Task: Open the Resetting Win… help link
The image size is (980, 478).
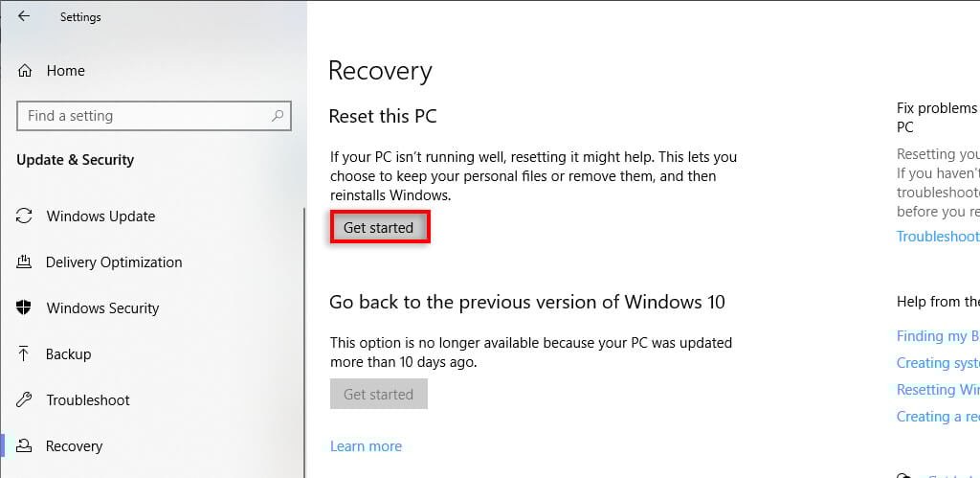Action: (x=938, y=390)
